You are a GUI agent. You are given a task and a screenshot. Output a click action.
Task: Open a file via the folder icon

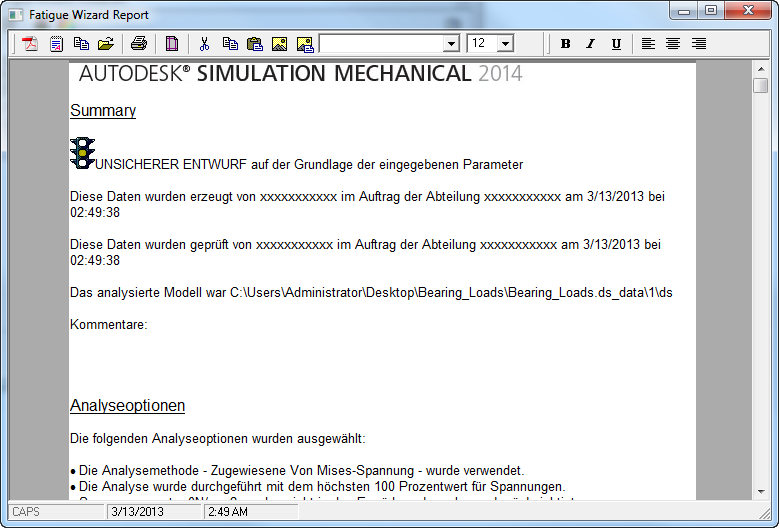[x=106, y=44]
